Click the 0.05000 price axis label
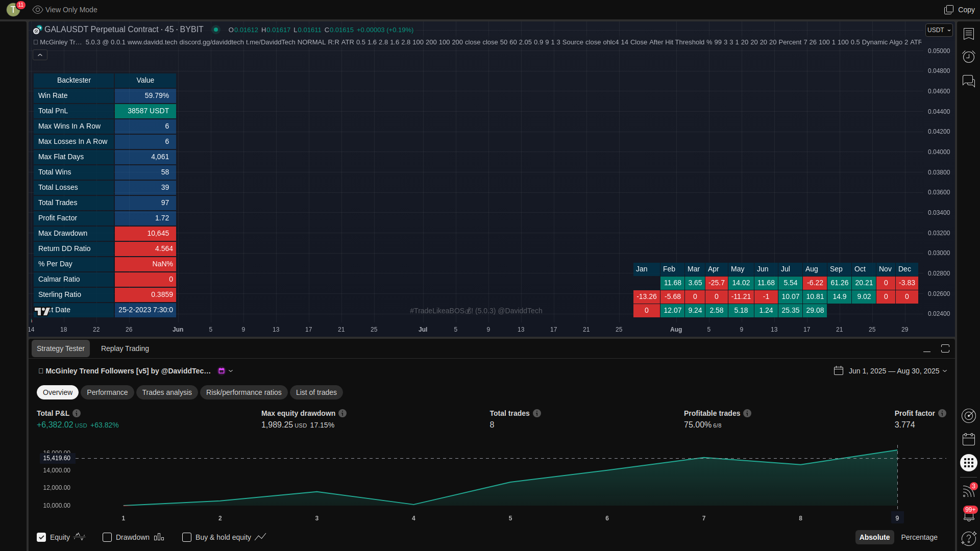 click(939, 51)
